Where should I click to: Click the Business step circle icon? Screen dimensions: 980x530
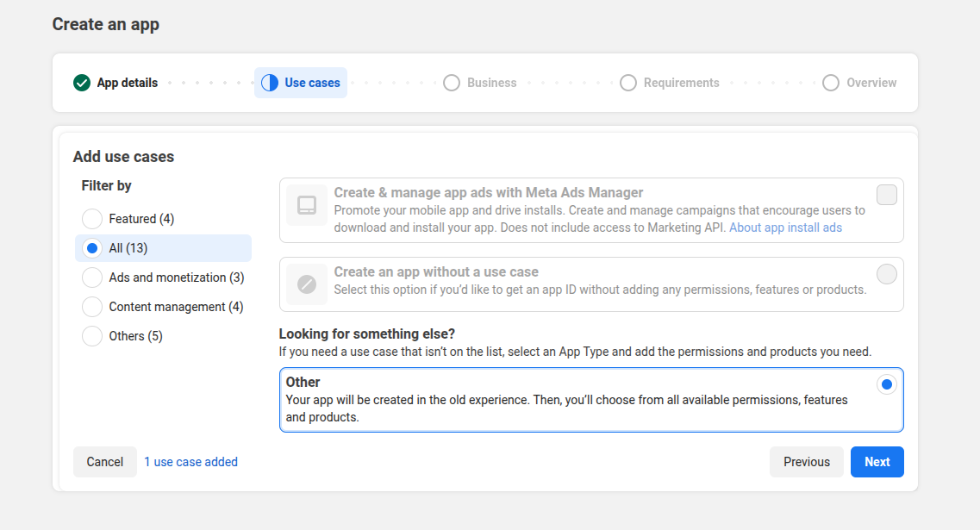[452, 83]
